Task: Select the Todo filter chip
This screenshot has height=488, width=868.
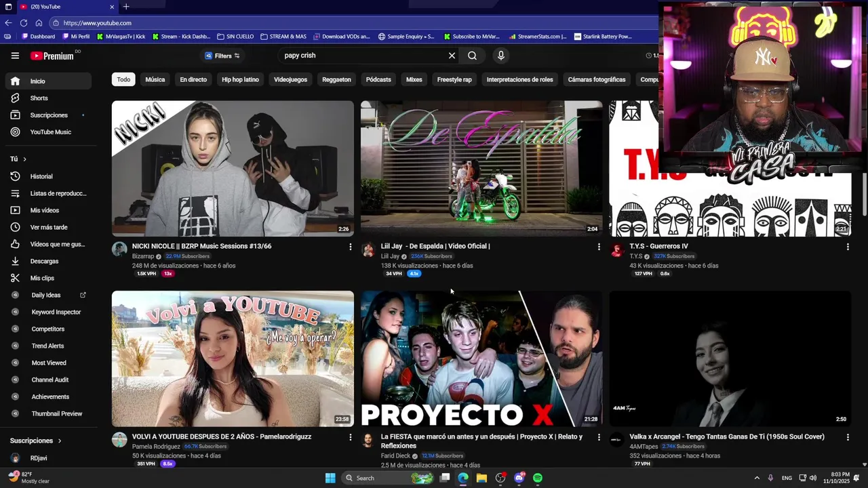Action: pos(123,79)
